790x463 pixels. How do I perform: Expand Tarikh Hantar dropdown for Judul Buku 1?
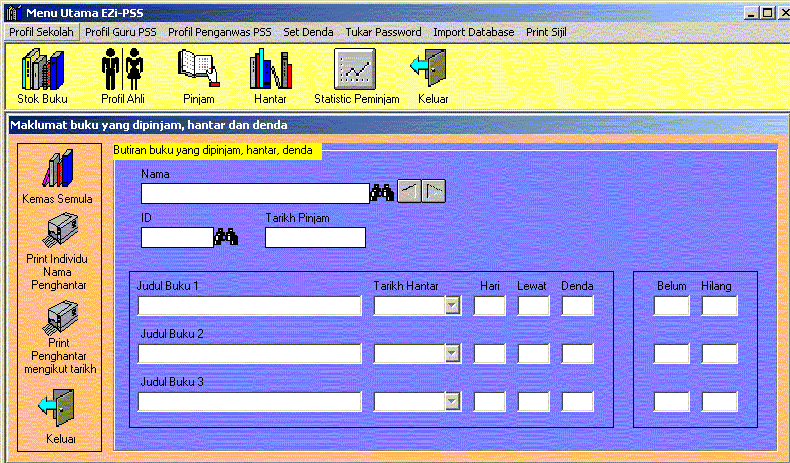(452, 306)
